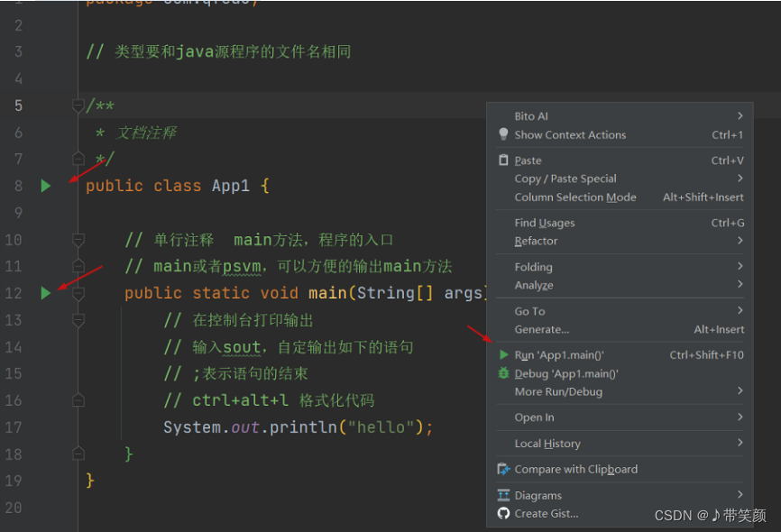
Task: Click the Debug bug icon in the menu
Action: pyautogui.click(x=504, y=373)
